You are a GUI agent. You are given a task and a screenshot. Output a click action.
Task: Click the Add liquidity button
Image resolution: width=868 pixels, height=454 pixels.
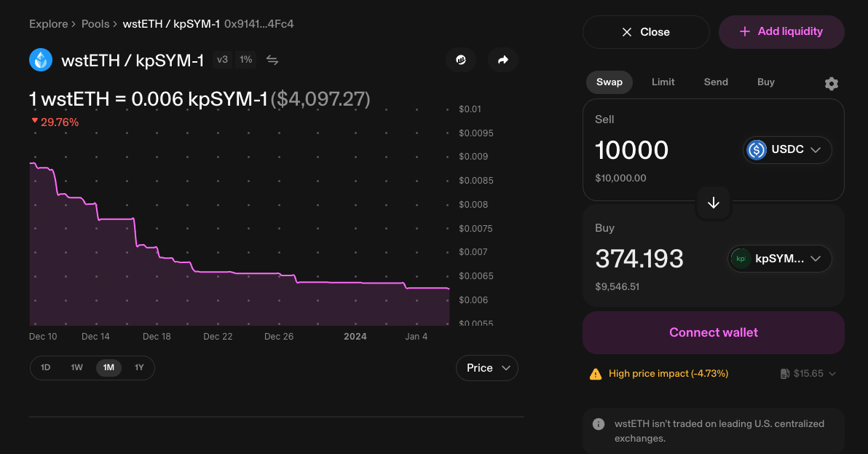781,32
